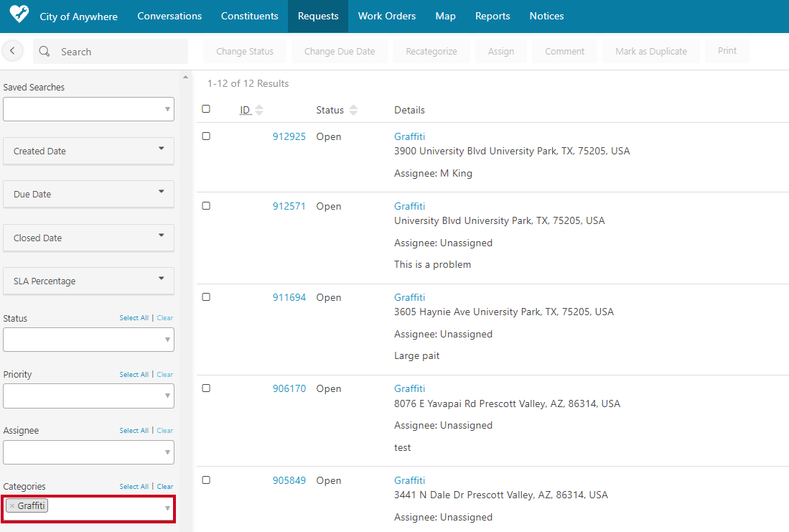Viewport: 789px width, 532px height.
Task: Sort results by the ID column arrows
Action: pyautogui.click(x=259, y=111)
